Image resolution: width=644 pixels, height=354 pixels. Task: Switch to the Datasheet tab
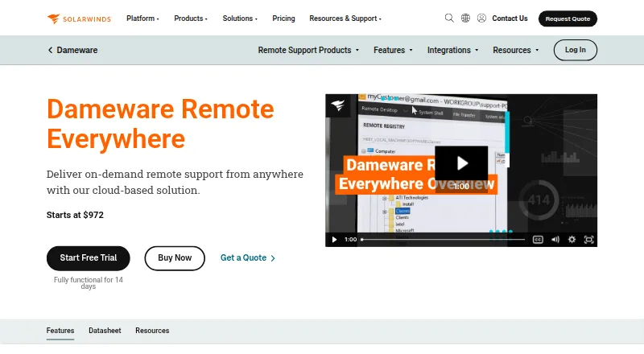pyautogui.click(x=105, y=331)
